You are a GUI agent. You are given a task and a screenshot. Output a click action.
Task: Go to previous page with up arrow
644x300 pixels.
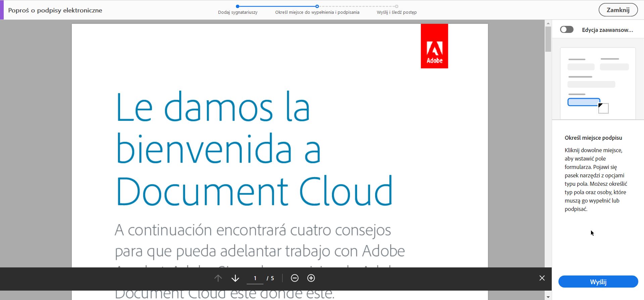point(218,278)
